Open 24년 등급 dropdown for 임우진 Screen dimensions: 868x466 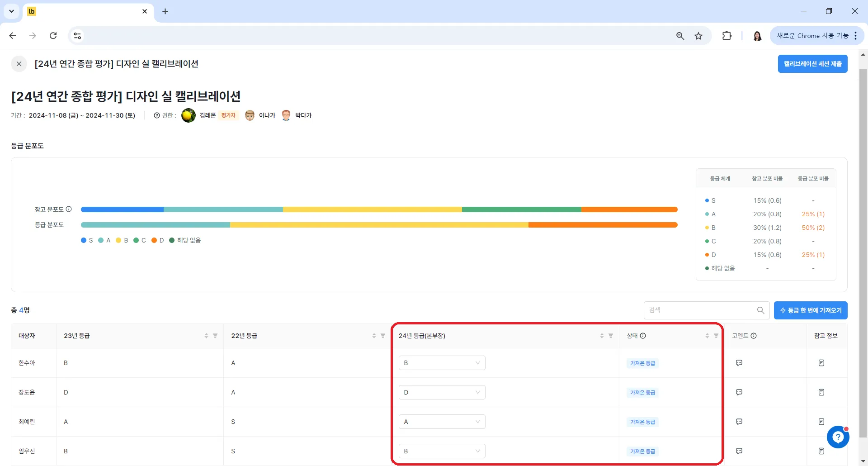tap(442, 451)
